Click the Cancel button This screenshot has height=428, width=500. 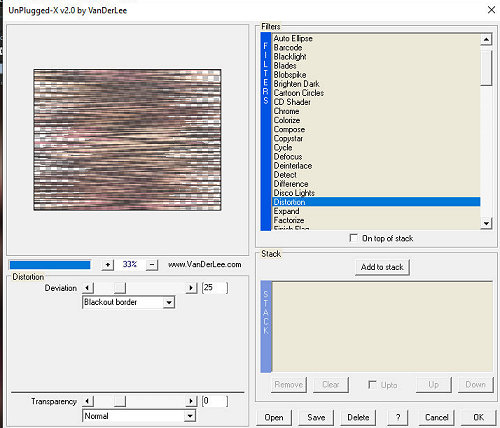437,417
